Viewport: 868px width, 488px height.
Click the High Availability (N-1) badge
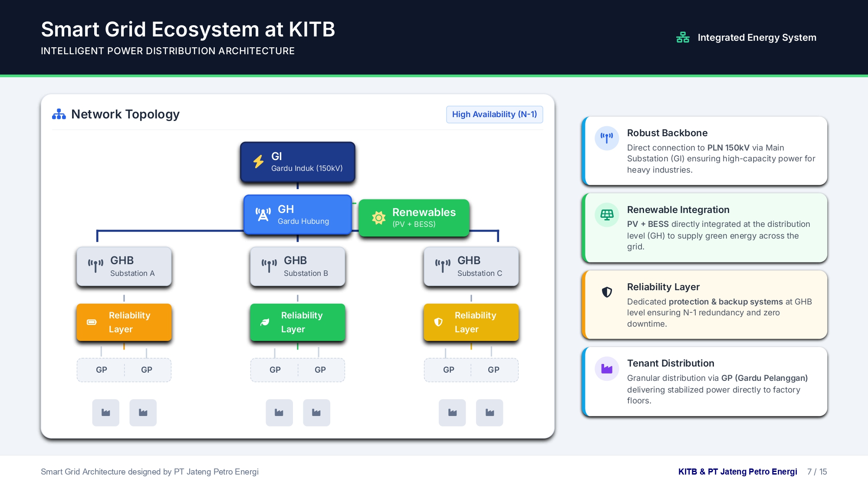[494, 115]
